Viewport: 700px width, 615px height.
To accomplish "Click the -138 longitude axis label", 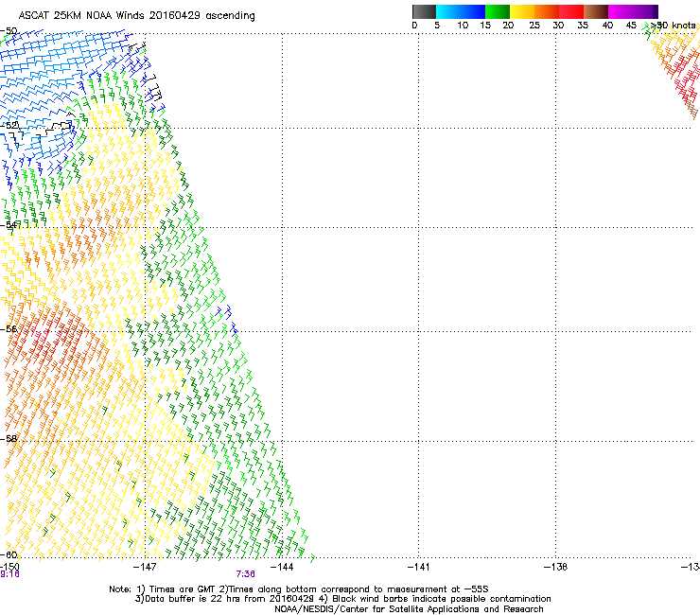I will [555, 567].
